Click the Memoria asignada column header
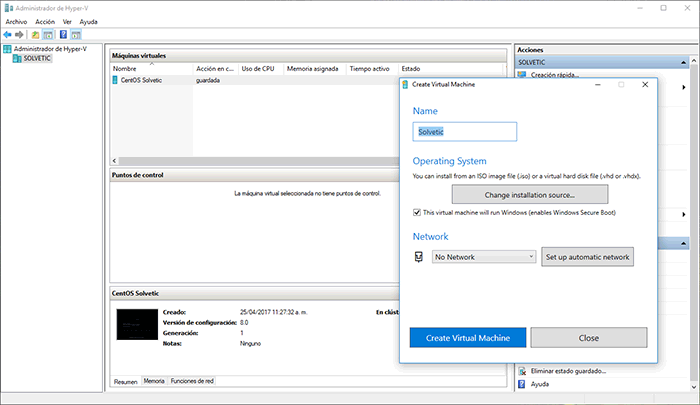The width and height of the screenshot is (700, 405). [x=315, y=69]
